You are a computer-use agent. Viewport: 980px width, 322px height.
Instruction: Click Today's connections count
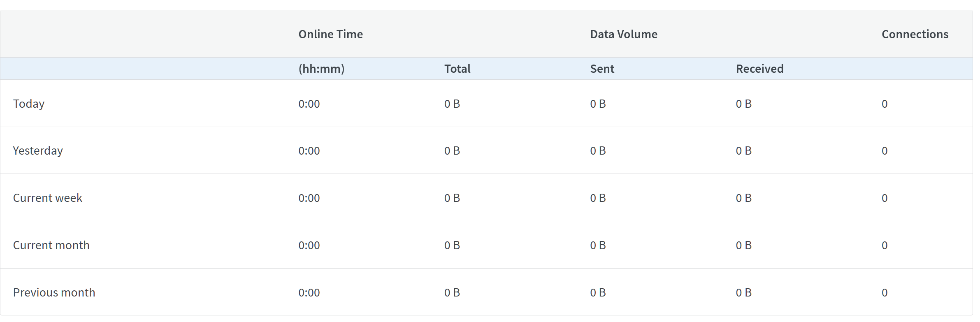point(885,104)
